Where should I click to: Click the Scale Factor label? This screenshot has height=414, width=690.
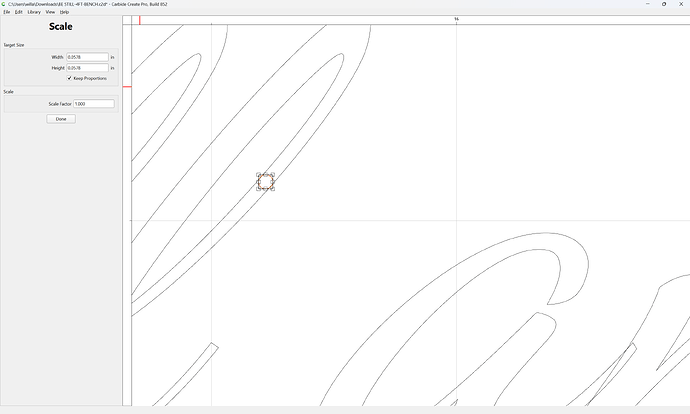click(60, 104)
